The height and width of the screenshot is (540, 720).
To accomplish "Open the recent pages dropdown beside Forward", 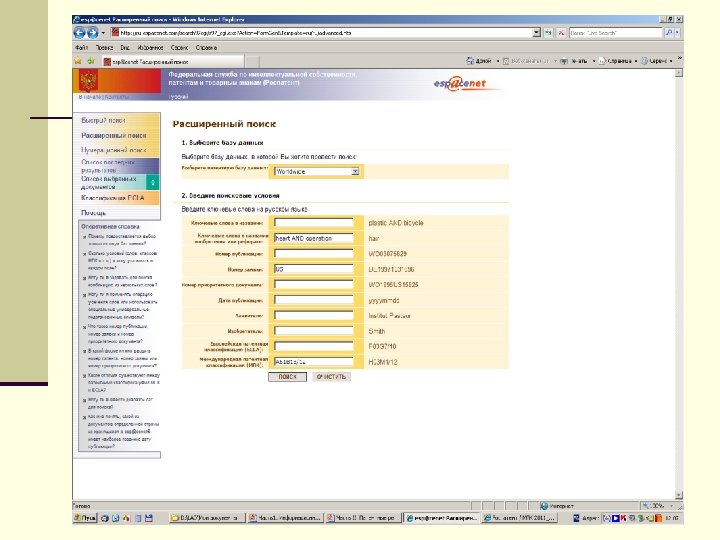I will (x=103, y=33).
